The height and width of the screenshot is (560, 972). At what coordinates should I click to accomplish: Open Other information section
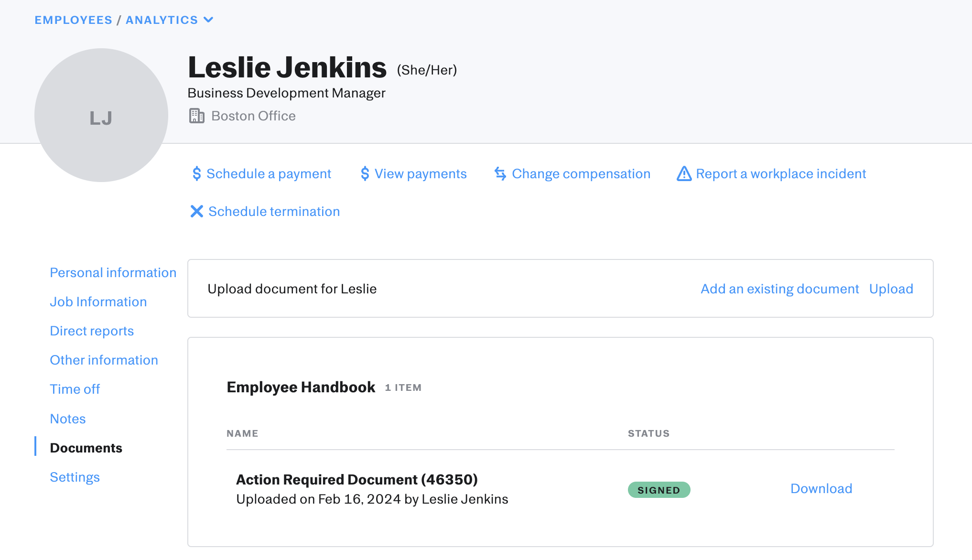pyautogui.click(x=104, y=360)
